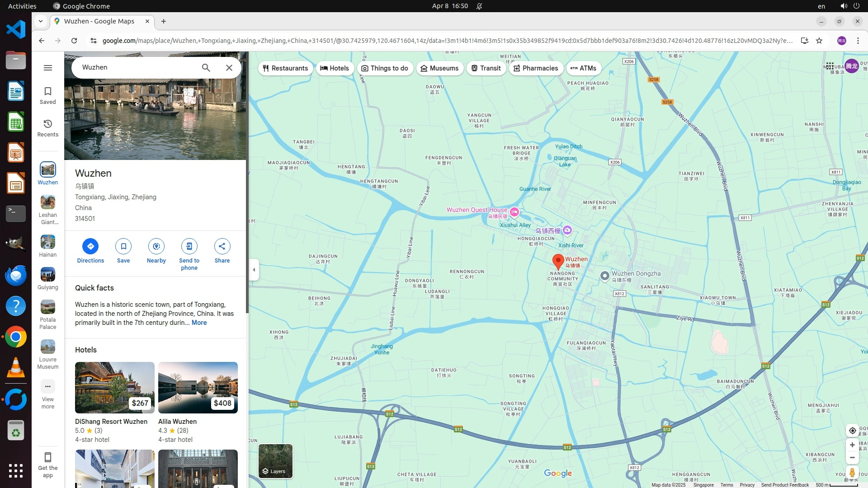Click the Share icon
The width and height of the screenshot is (868, 488).
point(222,246)
